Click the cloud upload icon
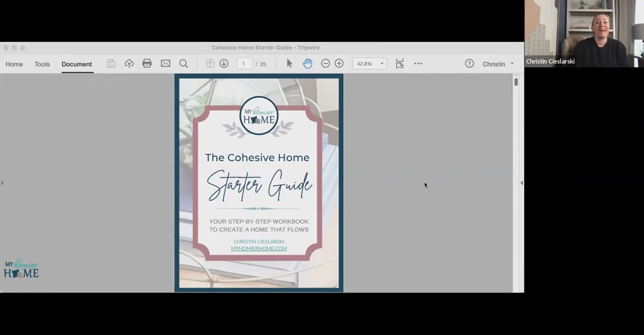 (x=129, y=64)
